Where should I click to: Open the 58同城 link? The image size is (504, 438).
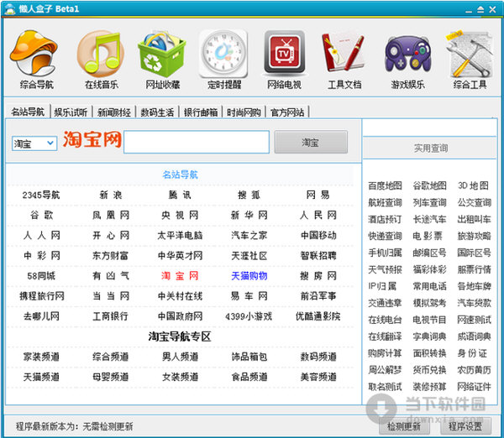click(41, 276)
